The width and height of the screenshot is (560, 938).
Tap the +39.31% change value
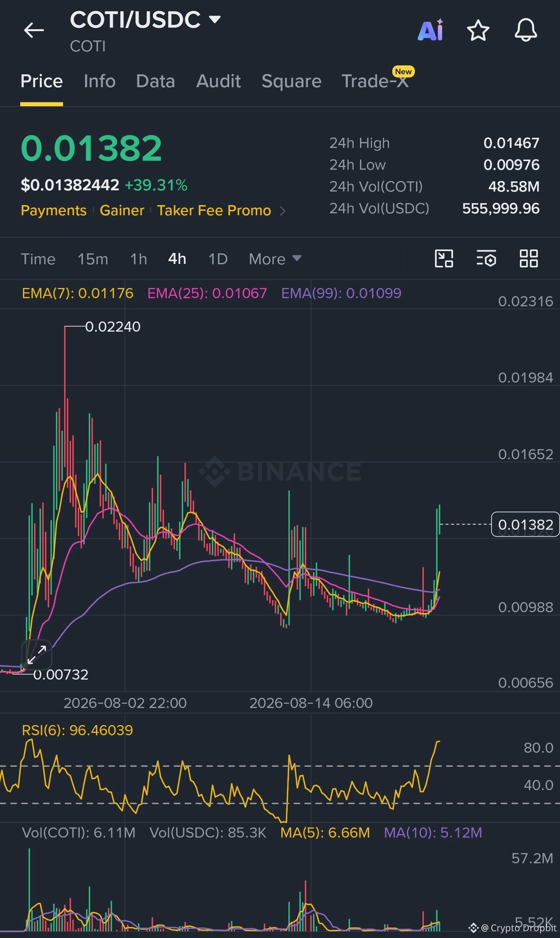coord(156,185)
